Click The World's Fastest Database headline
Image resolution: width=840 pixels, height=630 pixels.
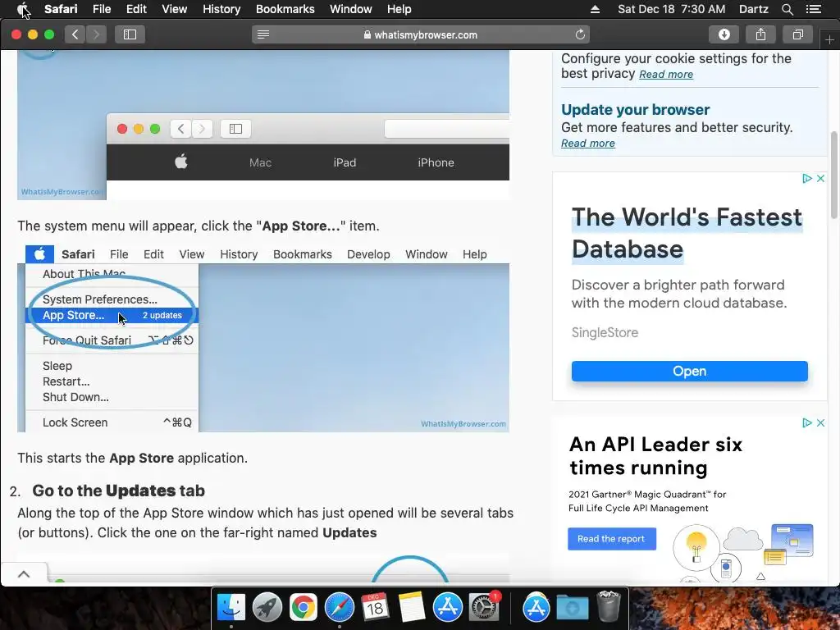687,233
